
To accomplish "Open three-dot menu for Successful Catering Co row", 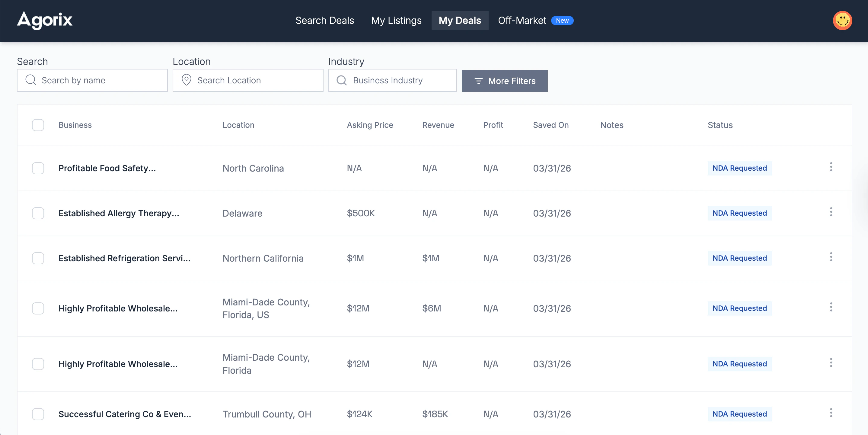I will (831, 413).
